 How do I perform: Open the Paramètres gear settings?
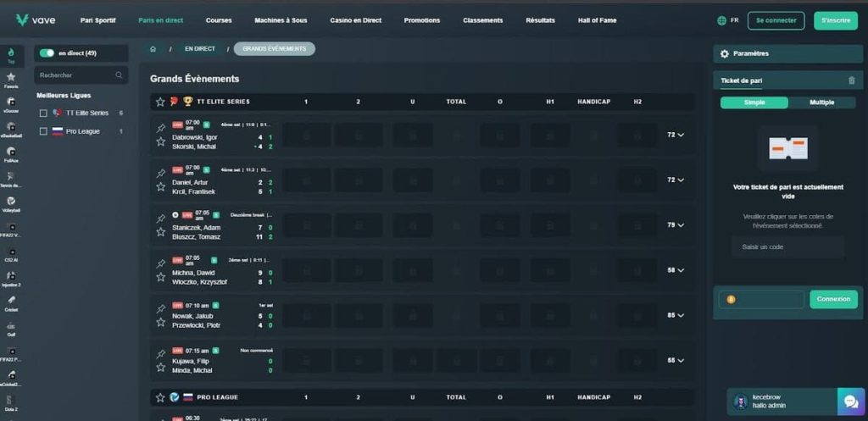click(724, 53)
